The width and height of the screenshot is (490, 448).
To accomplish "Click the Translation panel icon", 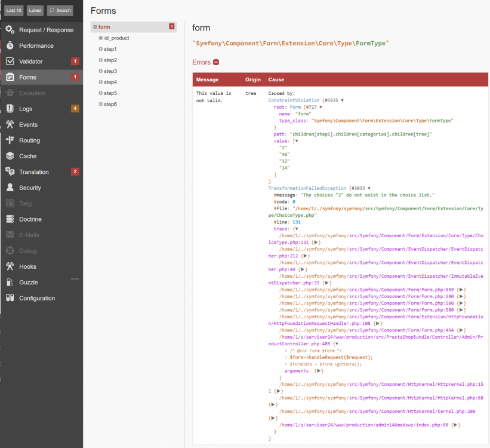I will point(10,171).
